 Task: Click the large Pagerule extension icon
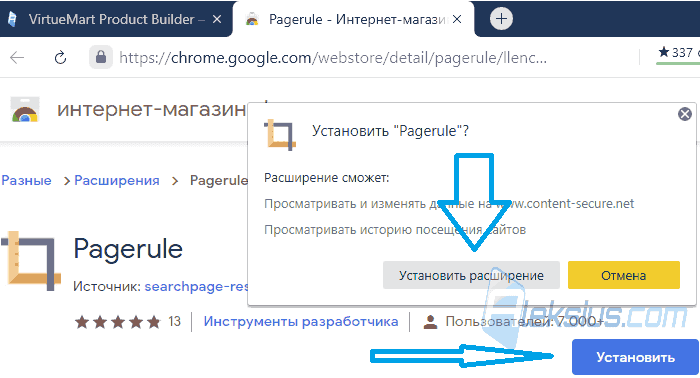[x=31, y=261]
